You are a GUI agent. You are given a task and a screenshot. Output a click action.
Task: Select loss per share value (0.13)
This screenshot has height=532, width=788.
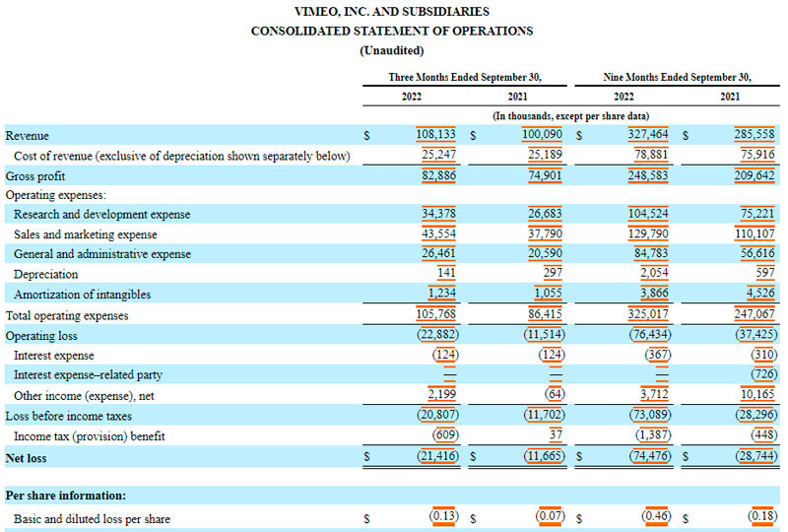pos(444,516)
